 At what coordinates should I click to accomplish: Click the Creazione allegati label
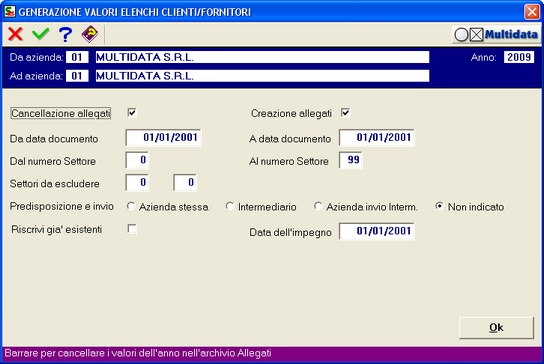[291, 113]
